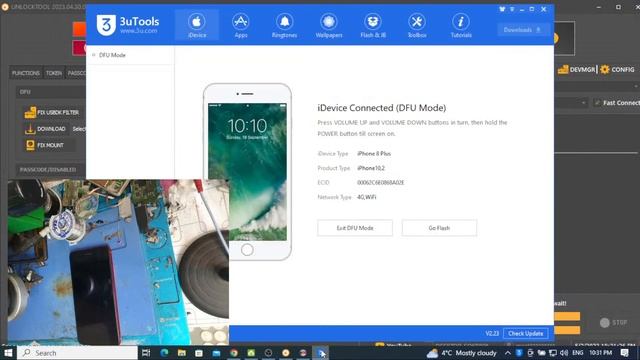Open DEVMGR in UnlockTool window
This screenshot has width=640, height=360.
tap(577, 69)
